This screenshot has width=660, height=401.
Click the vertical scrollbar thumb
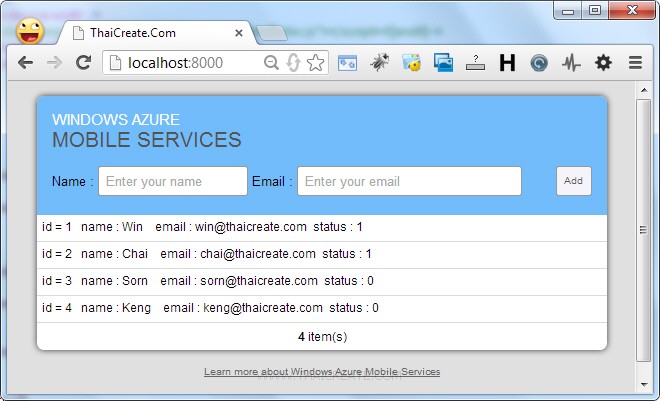[644, 230]
